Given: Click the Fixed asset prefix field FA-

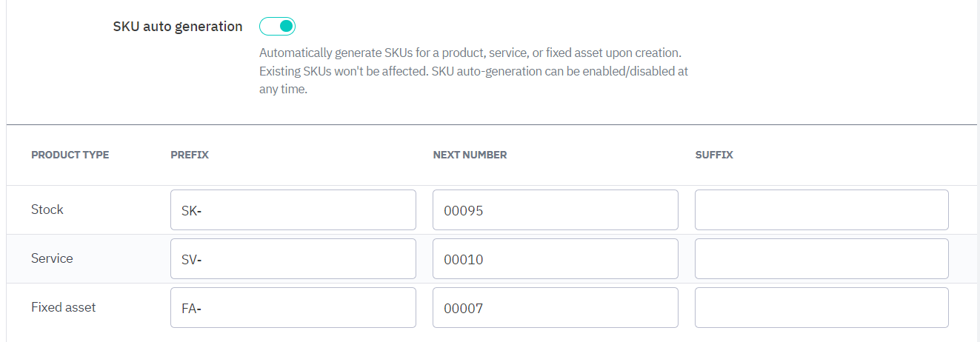Looking at the screenshot, I should point(293,308).
